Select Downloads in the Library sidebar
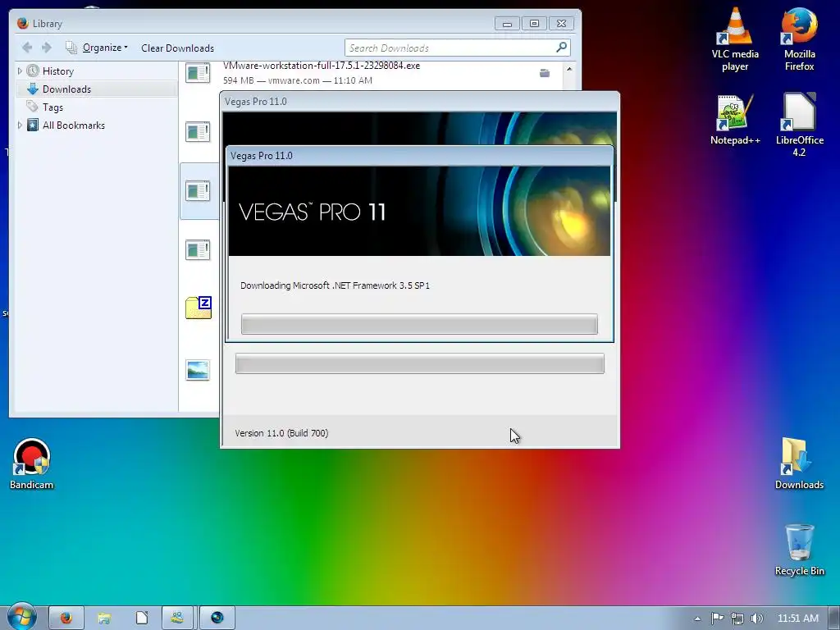This screenshot has width=840, height=630. point(66,89)
